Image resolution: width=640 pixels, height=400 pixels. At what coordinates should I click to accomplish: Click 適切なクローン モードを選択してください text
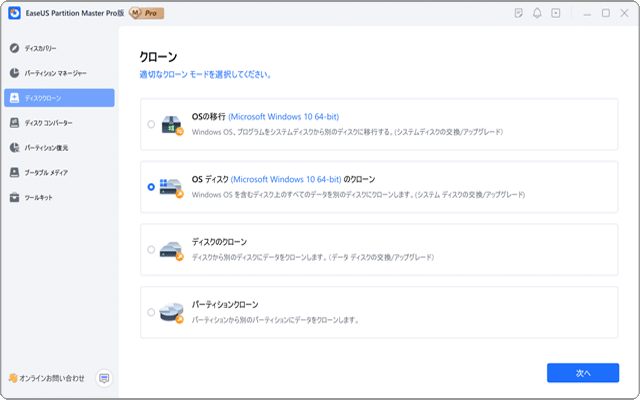205,75
